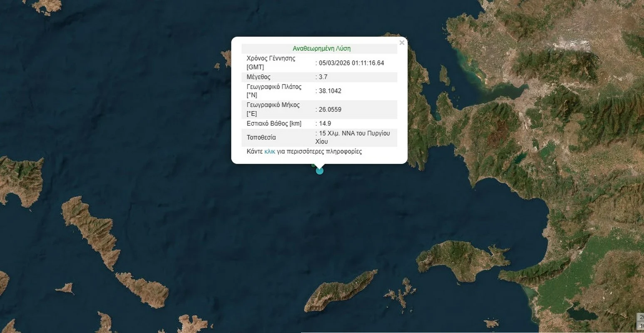
Task: Click the 'Αναθεωρημένη Λύση' popup header
Action: 321,49
